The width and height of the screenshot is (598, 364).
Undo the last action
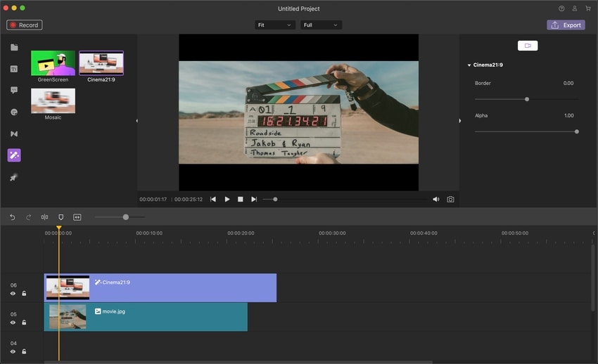(13, 217)
